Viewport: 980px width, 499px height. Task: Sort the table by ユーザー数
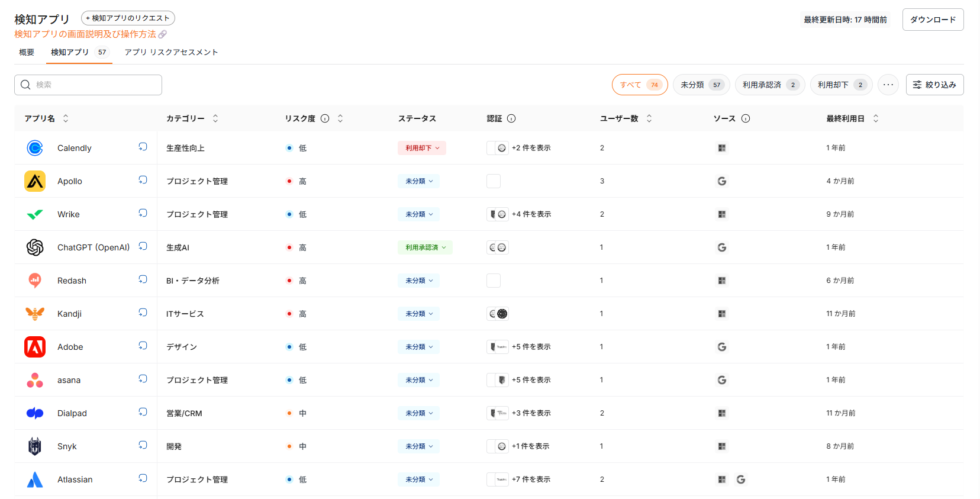click(649, 118)
